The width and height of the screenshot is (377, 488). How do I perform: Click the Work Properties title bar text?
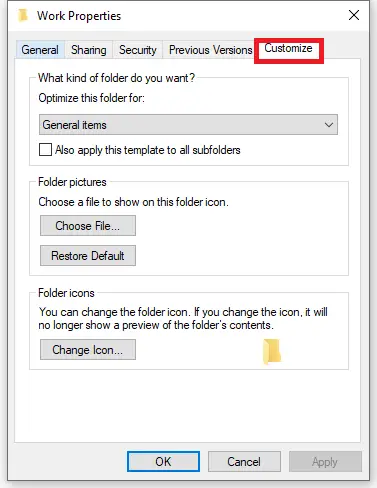[x=79, y=16]
